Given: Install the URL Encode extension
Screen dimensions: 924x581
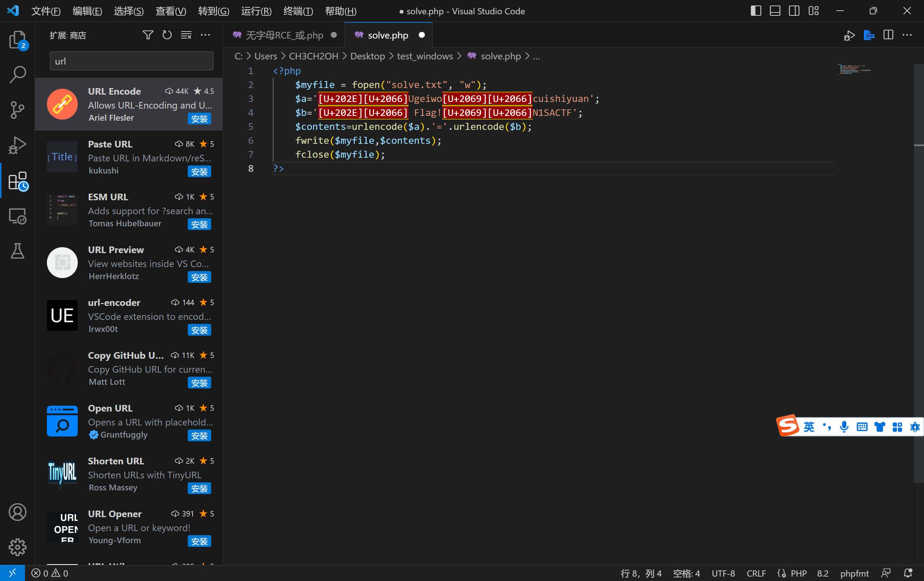Looking at the screenshot, I should click(x=199, y=119).
